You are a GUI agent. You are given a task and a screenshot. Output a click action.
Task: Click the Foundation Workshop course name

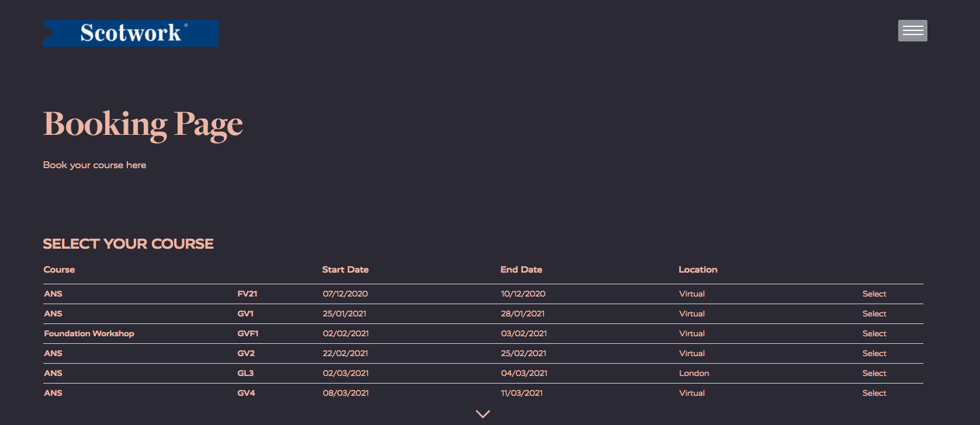point(89,333)
